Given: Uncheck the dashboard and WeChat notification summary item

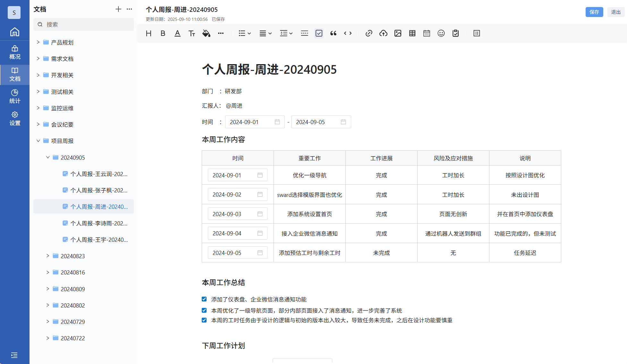Looking at the screenshot, I should pos(204,299).
